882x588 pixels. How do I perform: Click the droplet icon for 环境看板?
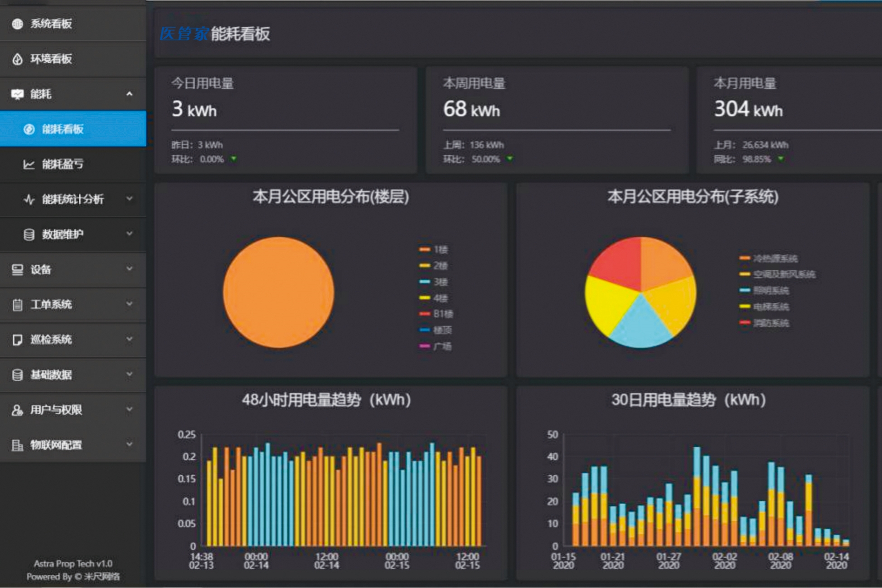tap(17, 59)
